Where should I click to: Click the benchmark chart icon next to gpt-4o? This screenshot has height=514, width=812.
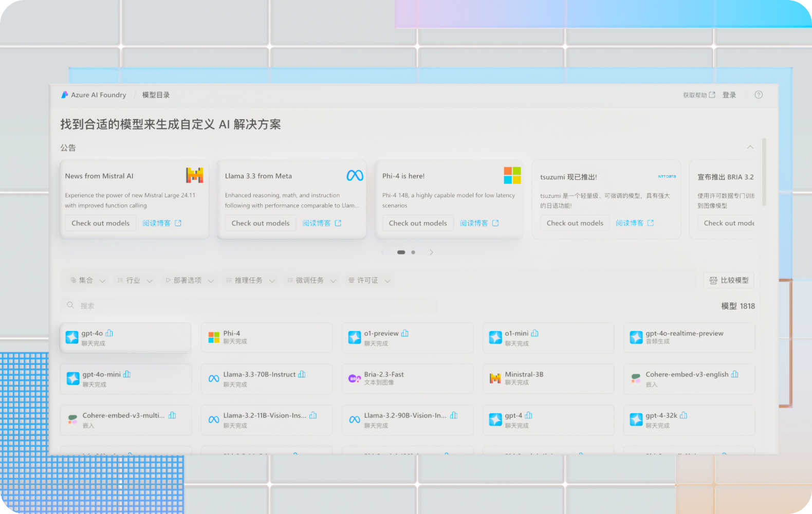109,333
